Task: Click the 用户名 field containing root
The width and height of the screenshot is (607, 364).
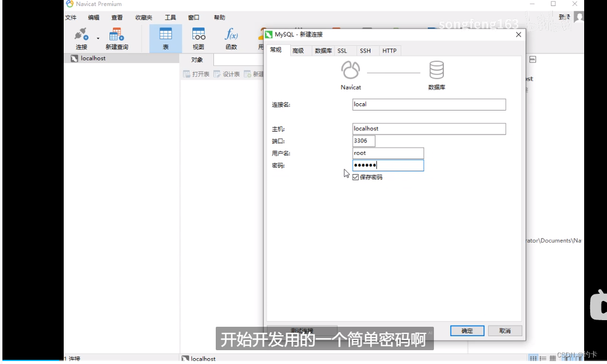Action: (x=388, y=153)
